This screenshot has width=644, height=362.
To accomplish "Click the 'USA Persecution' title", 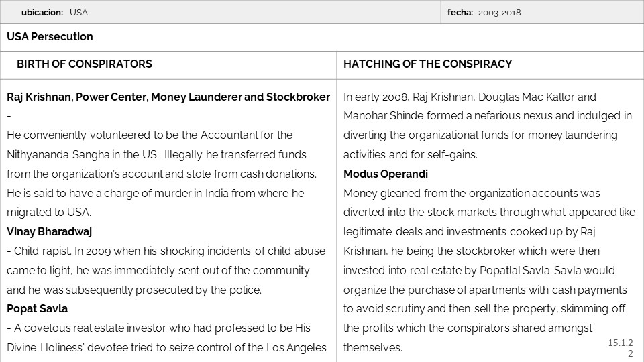I will 50,36.
